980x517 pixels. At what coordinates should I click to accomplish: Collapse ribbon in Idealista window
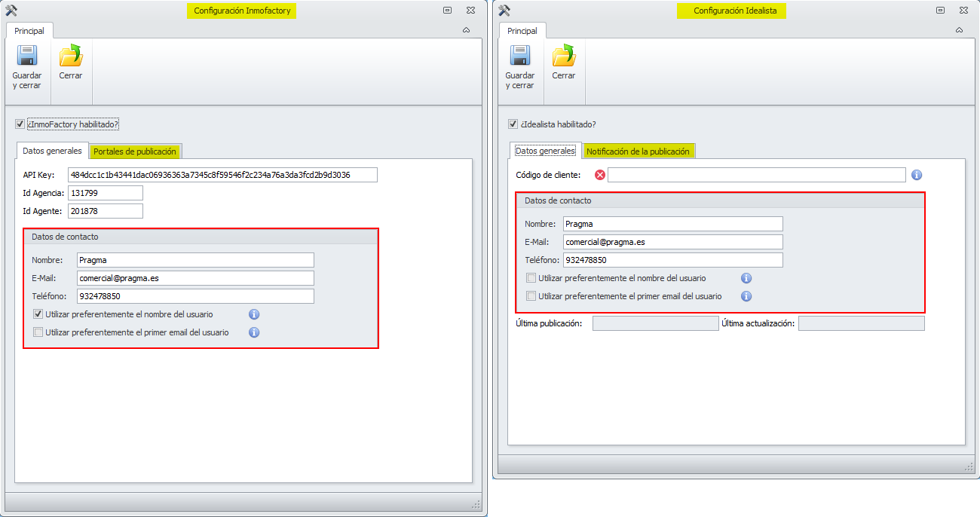click(x=959, y=30)
